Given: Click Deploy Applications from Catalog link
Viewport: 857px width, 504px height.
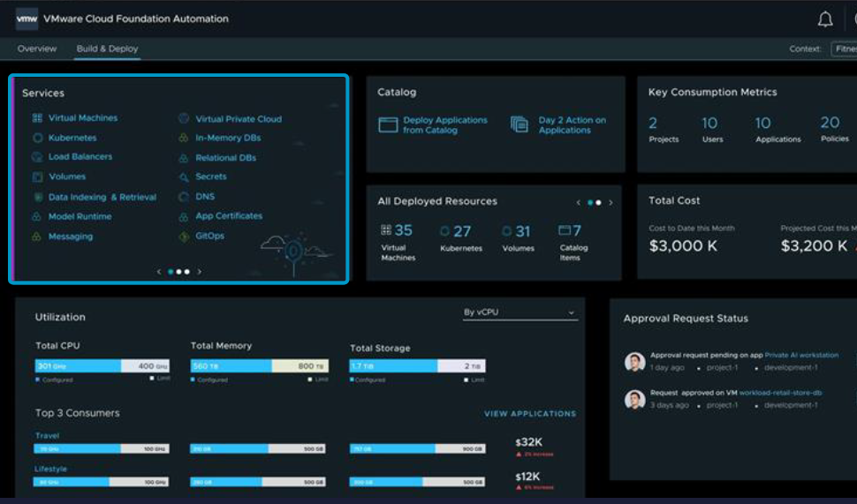Looking at the screenshot, I should pos(445,125).
